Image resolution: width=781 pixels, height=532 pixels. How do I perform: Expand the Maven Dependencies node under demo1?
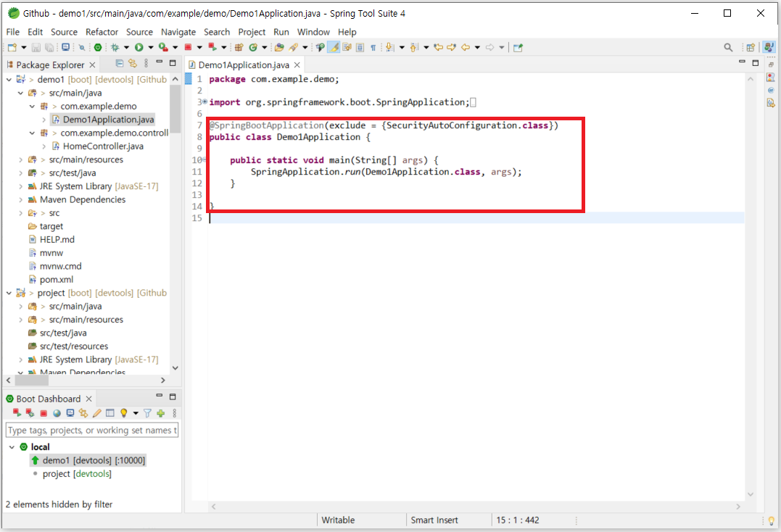point(20,199)
